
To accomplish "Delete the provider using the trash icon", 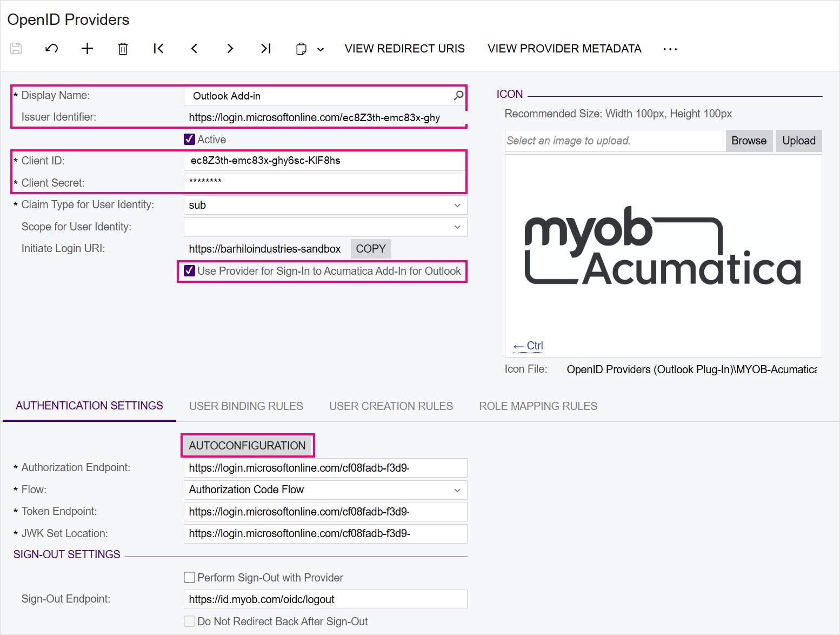I will pyautogui.click(x=123, y=49).
